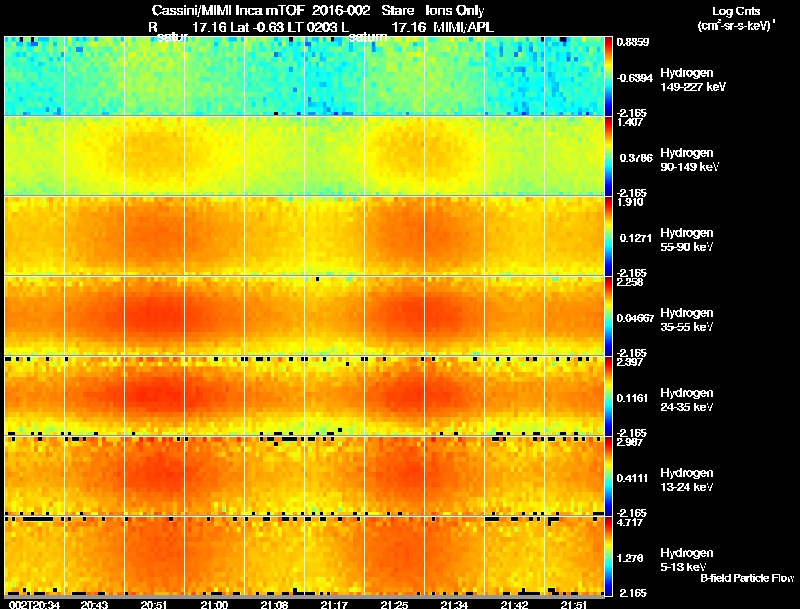The height and width of the screenshot is (609, 800).
Task: Click the Cassini/MIMI Inca mTOF title
Action: click(228, 10)
